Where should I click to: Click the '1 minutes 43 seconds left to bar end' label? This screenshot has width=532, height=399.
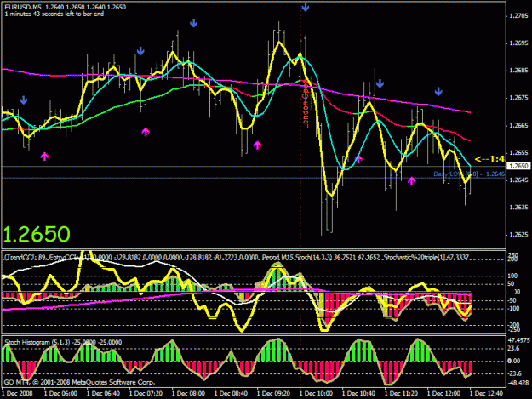pos(54,14)
